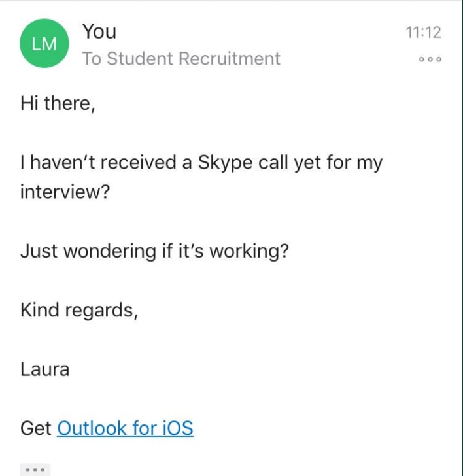
Task: Follow the Outlook for iOS link
Action: (x=125, y=428)
